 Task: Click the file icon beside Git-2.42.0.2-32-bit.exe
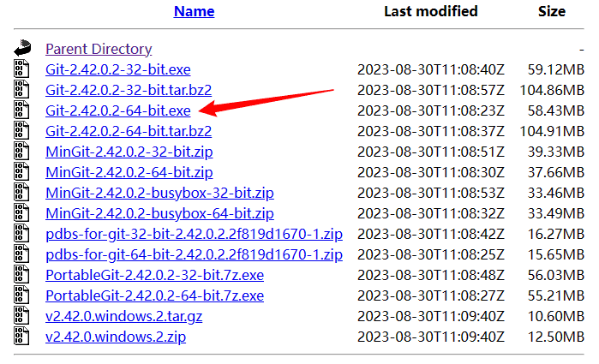[21, 69]
